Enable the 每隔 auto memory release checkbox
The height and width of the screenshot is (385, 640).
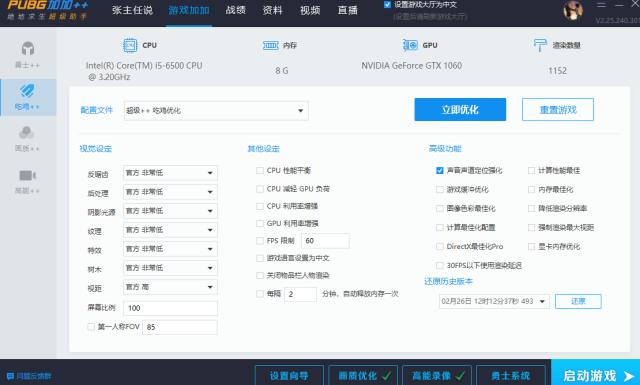(260, 294)
